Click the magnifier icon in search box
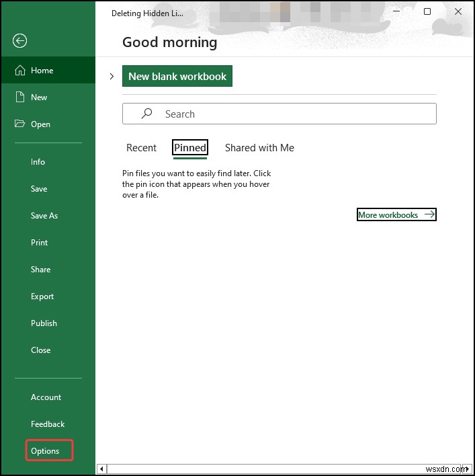Viewport: 475px width, 476px height. pyautogui.click(x=147, y=114)
